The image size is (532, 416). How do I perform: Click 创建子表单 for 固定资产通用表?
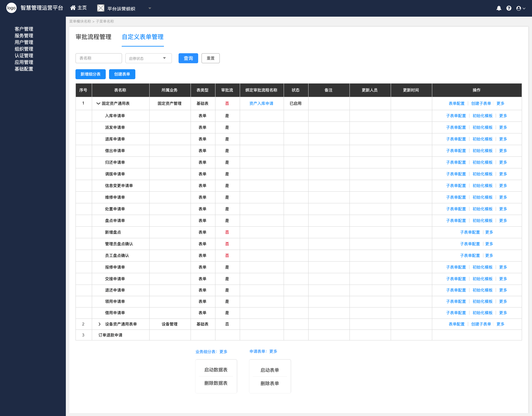tap(481, 103)
